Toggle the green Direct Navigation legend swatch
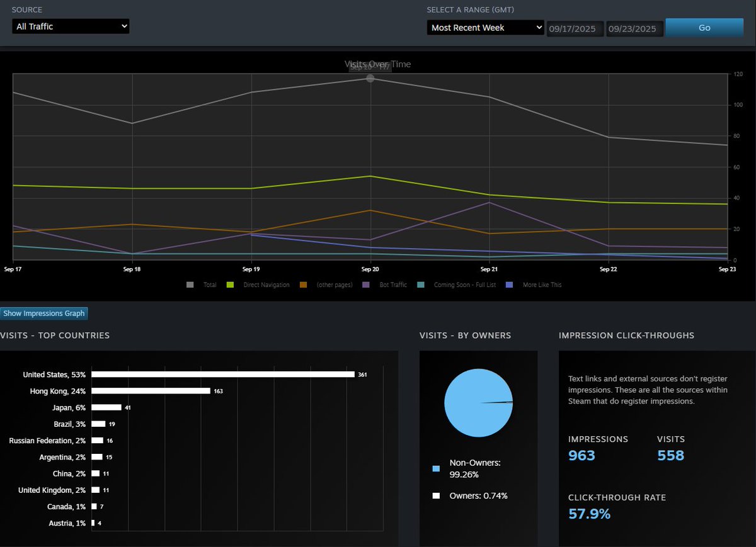The width and height of the screenshot is (756, 547). coord(230,285)
